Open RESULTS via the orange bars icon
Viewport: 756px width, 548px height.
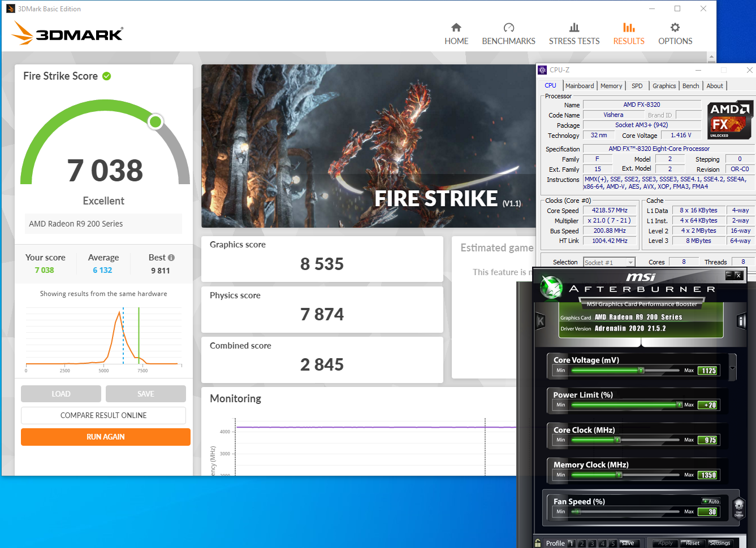(x=629, y=27)
